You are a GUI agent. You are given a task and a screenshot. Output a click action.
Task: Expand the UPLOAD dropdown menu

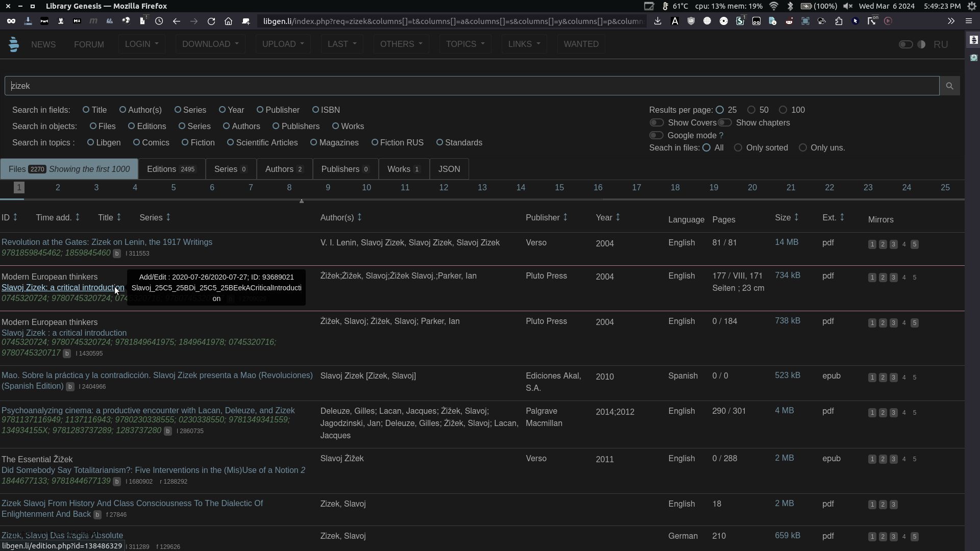(x=283, y=44)
